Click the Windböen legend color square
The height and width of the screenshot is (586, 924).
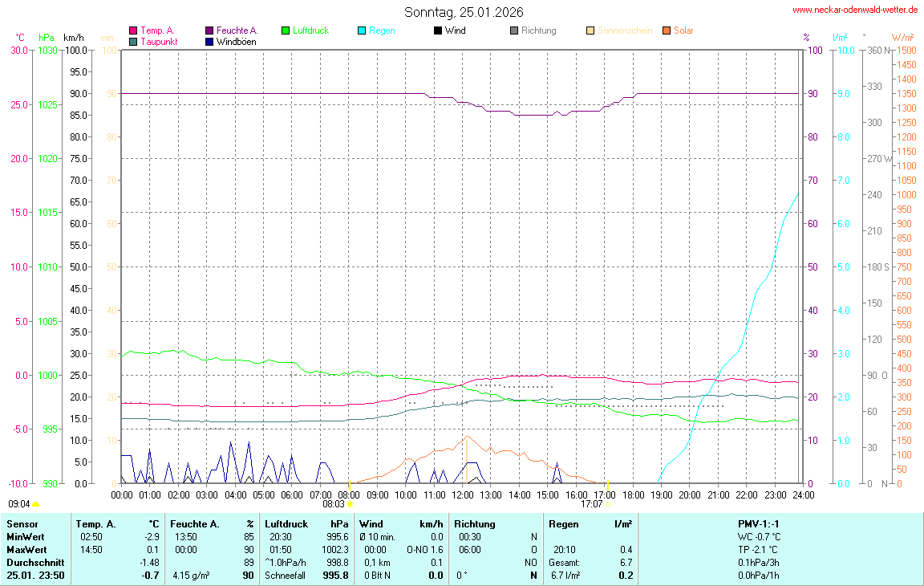(x=209, y=41)
